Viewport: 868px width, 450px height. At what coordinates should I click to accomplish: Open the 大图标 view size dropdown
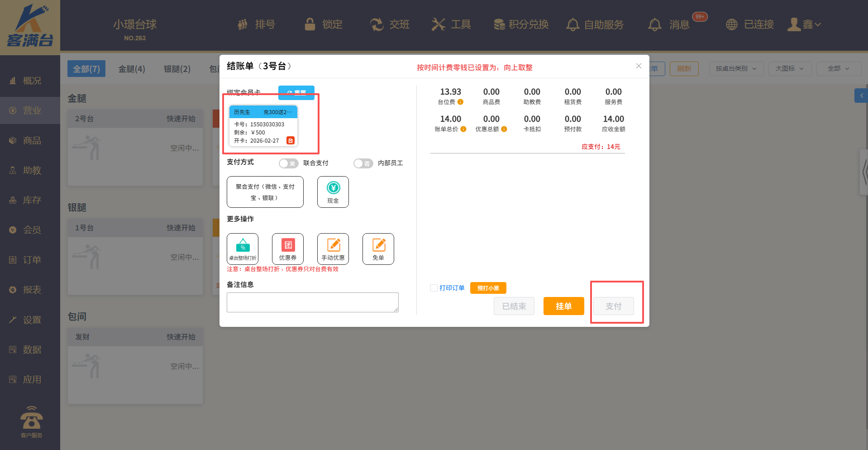pos(789,69)
